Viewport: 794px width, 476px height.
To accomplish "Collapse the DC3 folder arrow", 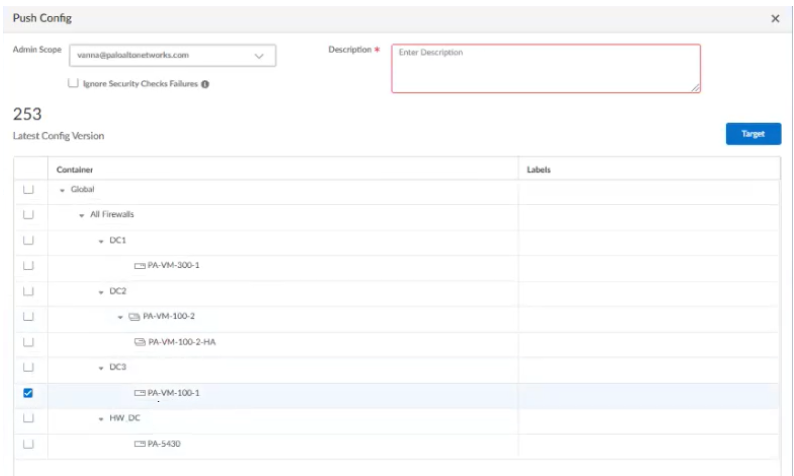I will [101, 368].
